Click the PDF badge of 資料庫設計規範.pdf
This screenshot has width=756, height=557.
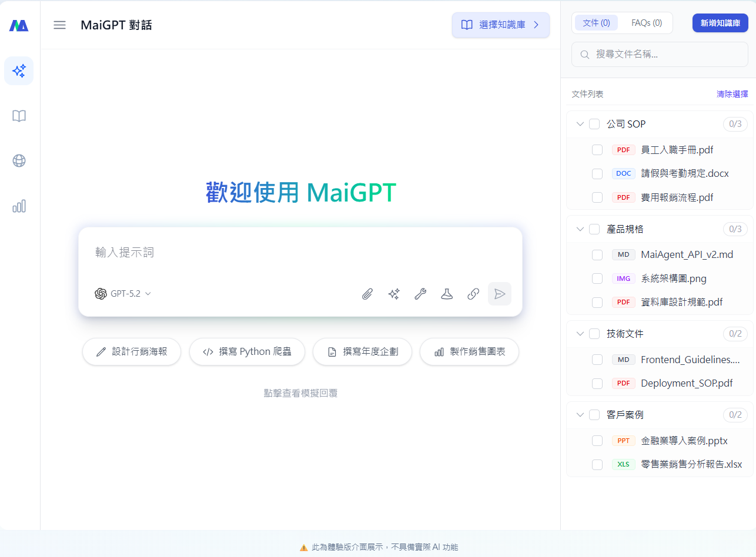pos(624,302)
